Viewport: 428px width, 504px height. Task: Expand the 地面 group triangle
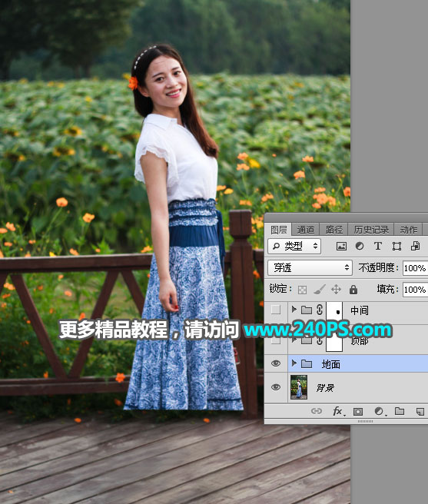(294, 363)
